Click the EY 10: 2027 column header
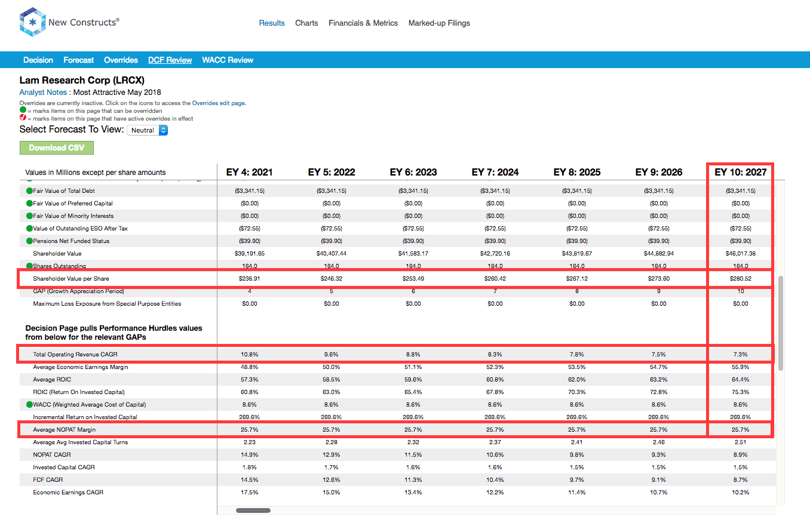 pyautogui.click(x=741, y=172)
